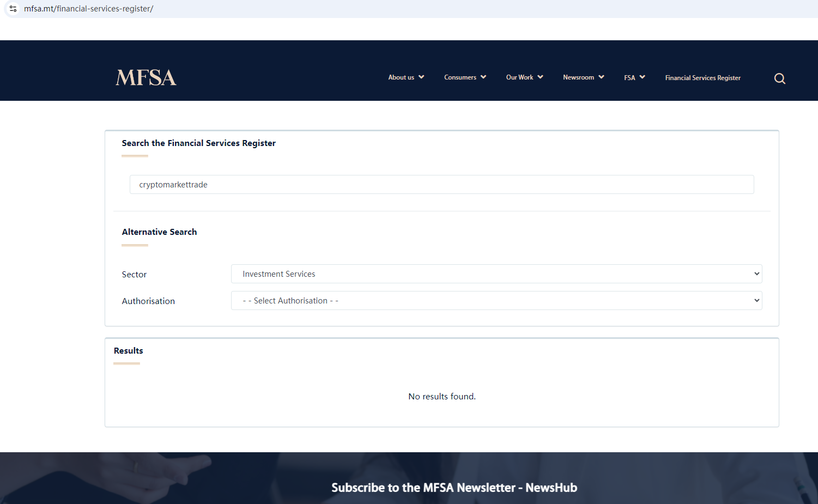The width and height of the screenshot is (818, 504).
Task: Click the MFSA logo
Action: 146,77
